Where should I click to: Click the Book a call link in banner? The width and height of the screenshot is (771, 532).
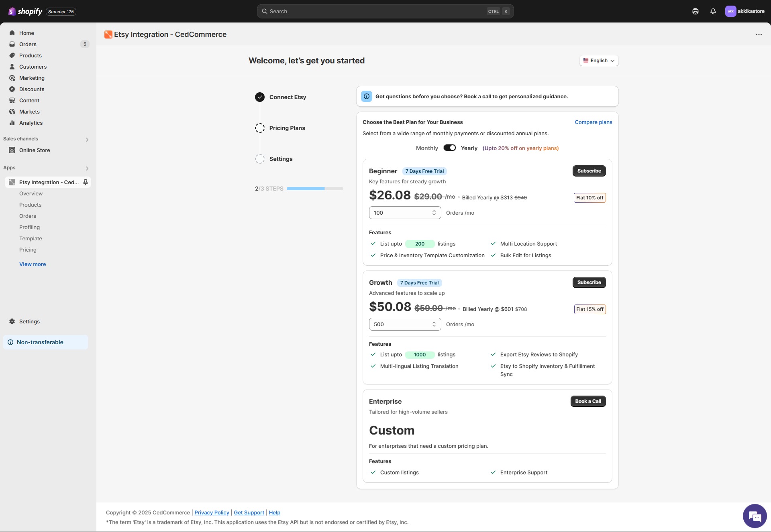click(477, 96)
